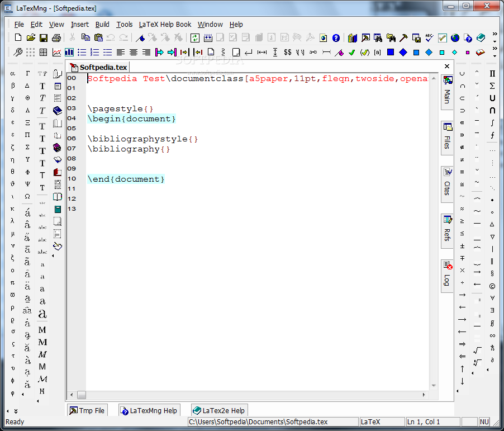Open the LaTexMng Help bottom tab
The width and height of the screenshot is (504, 431).
pyautogui.click(x=149, y=410)
